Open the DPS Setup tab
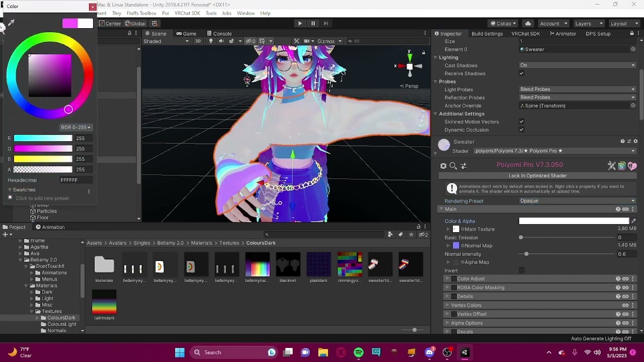 click(598, 34)
